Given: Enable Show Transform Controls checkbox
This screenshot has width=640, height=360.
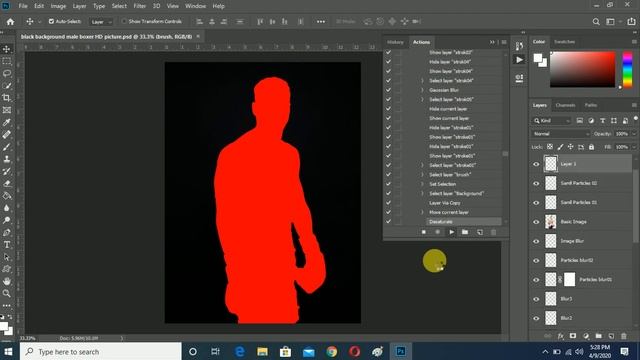Looking at the screenshot, I should [x=124, y=21].
